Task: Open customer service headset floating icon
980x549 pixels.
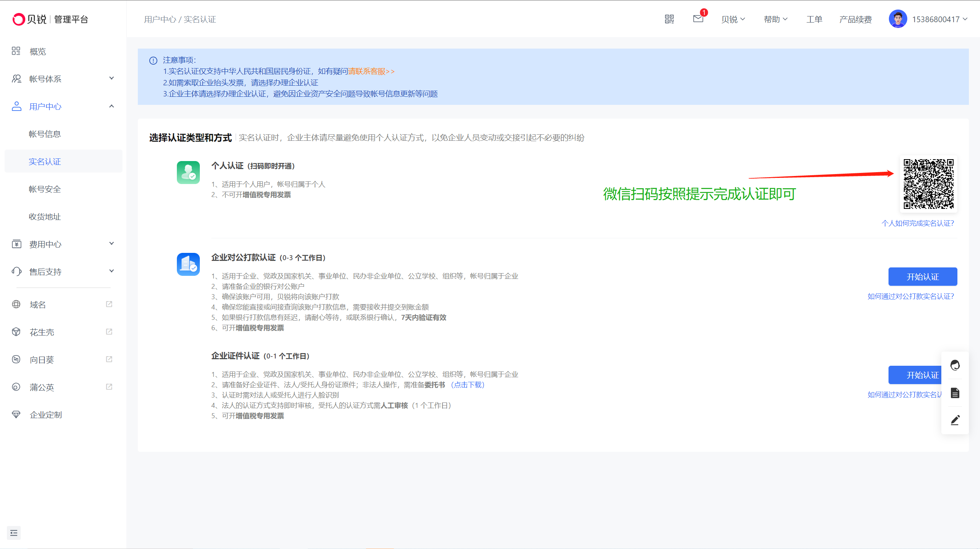Action: pos(955,365)
